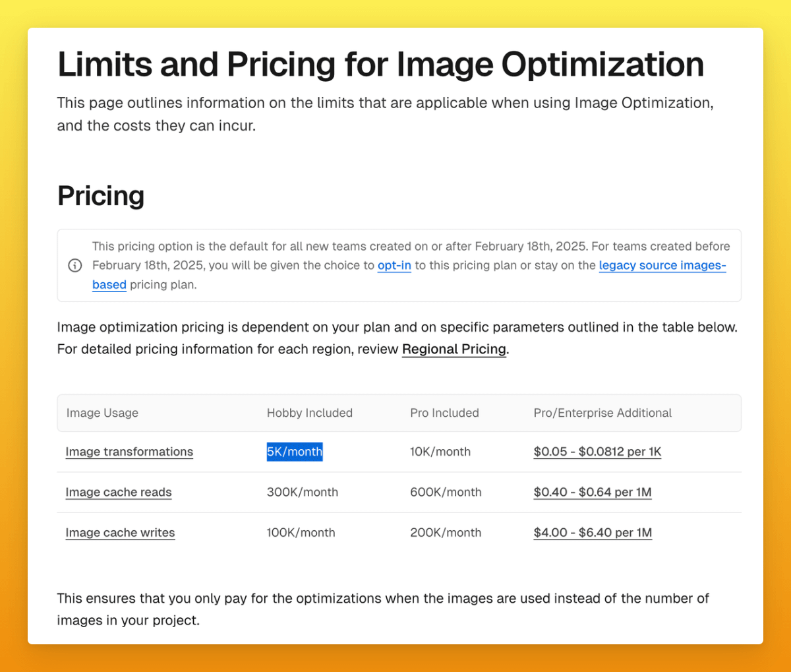The width and height of the screenshot is (791, 672).
Task: Click the Image transformations link
Action: tap(129, 452)
